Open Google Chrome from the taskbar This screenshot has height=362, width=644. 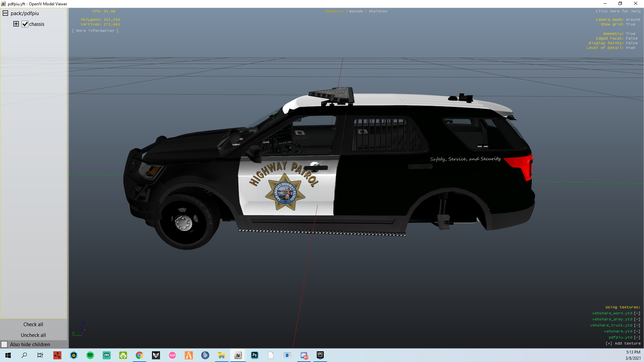[x=140, y=355]
